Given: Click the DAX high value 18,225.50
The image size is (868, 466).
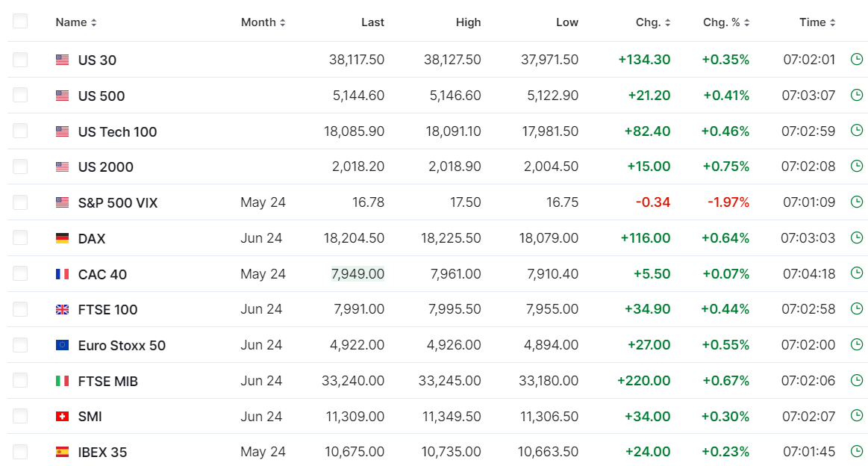Looking at the screenshot, I should click(x=451, y=237).
